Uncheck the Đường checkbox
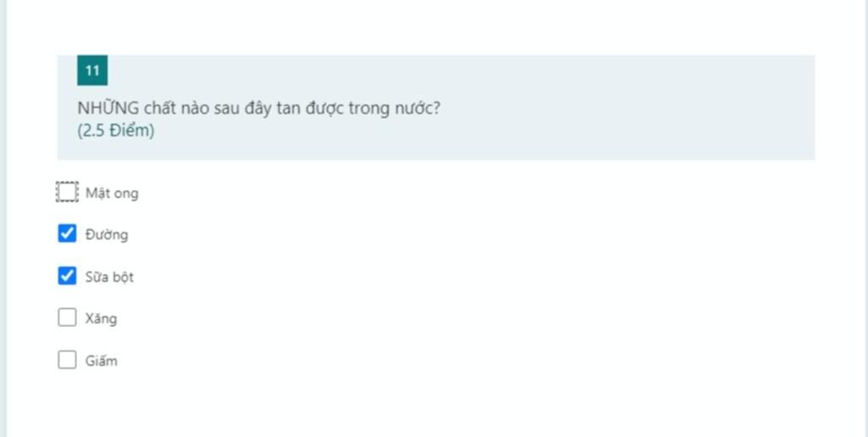Screen dimensions: 868x437 point(67,233)
